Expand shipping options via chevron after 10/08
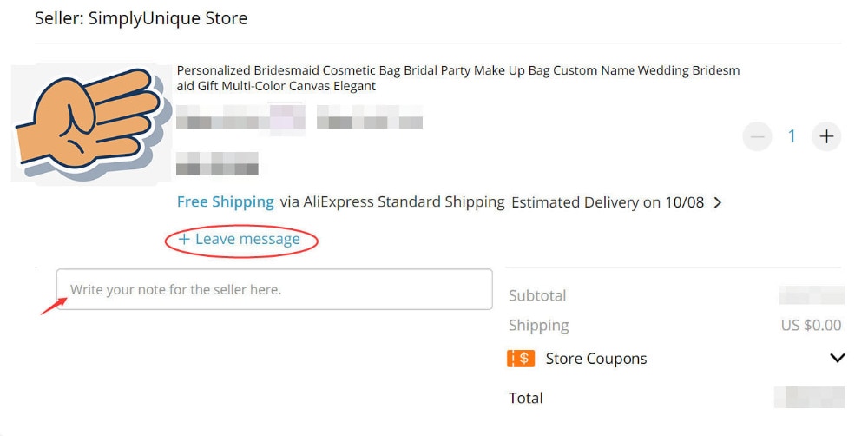Image resolution: width=868 pixels, height=436 pixels. coord(718,202)
